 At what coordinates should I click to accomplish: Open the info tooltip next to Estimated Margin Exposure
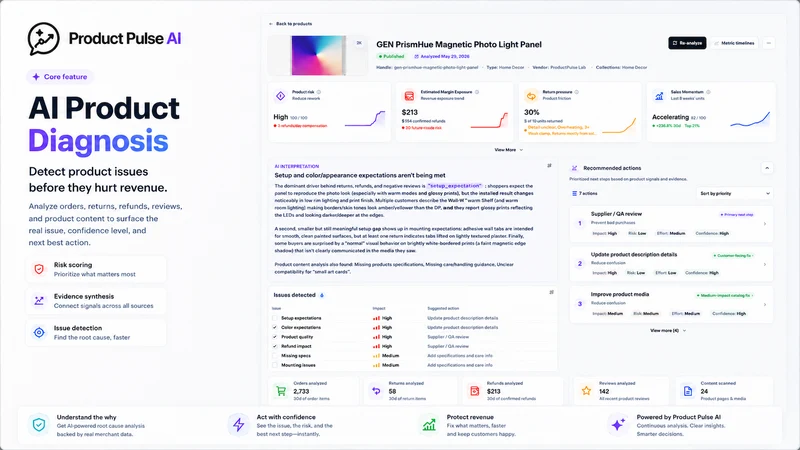pyautogui.click(x=477, y=92)
